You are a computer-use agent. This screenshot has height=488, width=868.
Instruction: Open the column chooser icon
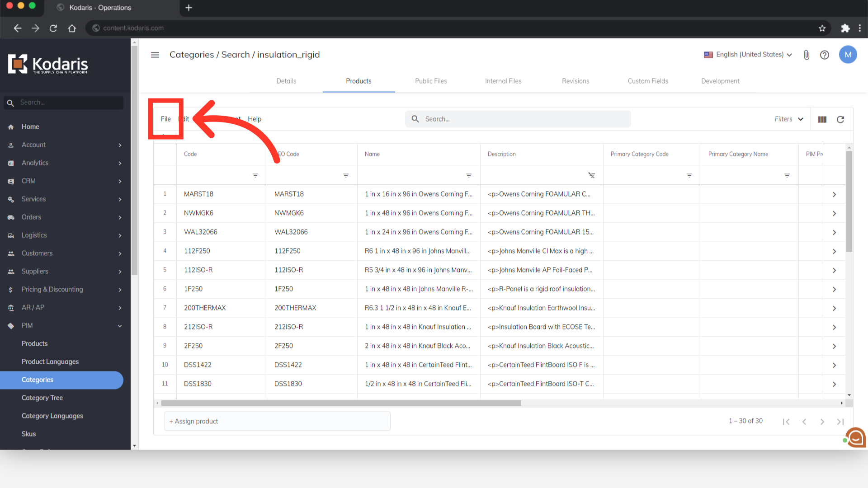pyautogui.click(x=822, y=119)
